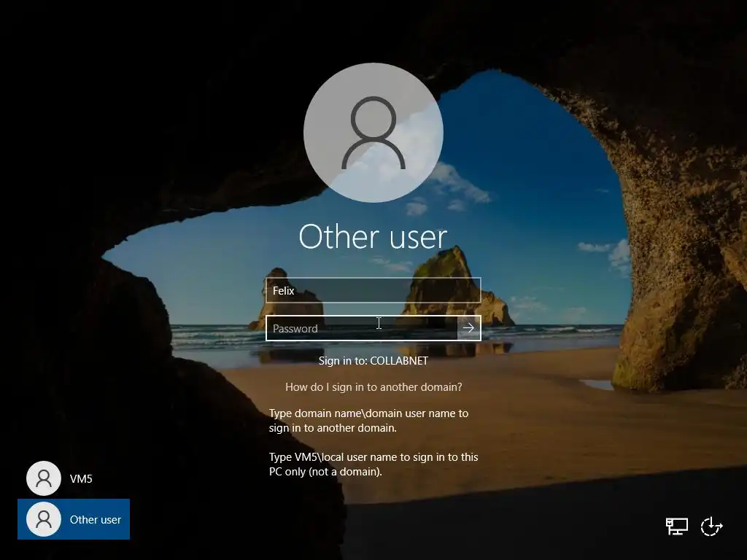Submit sign-in with the arrow button

tap(469, 328)
